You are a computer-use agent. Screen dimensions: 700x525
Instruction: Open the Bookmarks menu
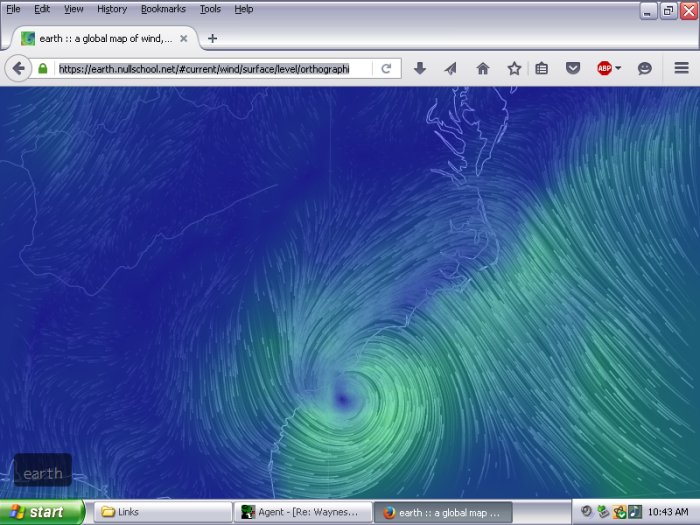point(162,9)
